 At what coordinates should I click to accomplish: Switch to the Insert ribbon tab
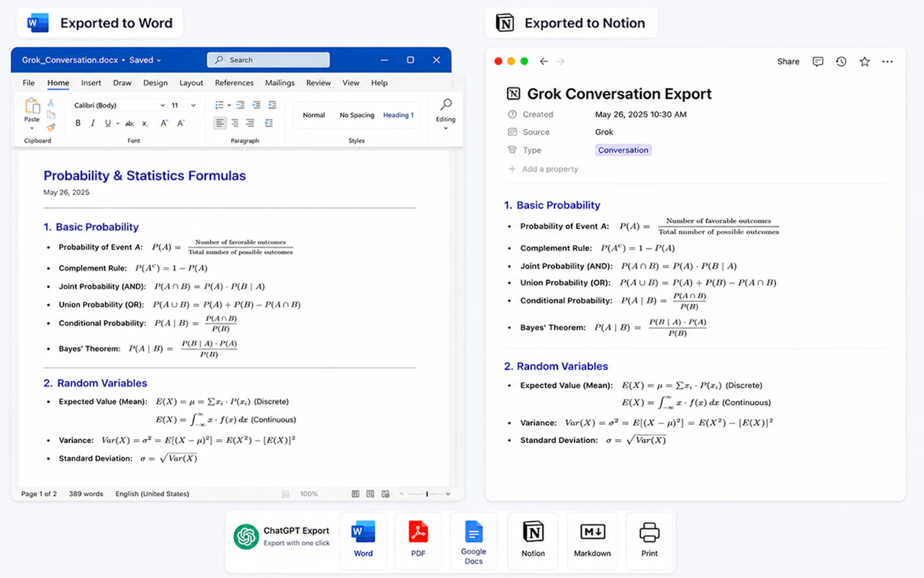[91, 83]
